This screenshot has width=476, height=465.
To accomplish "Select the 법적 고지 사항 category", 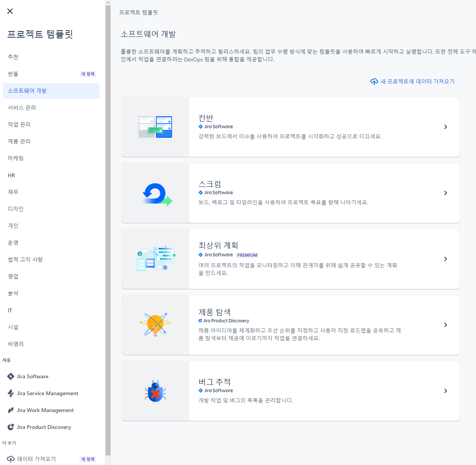I will (51, 260).
